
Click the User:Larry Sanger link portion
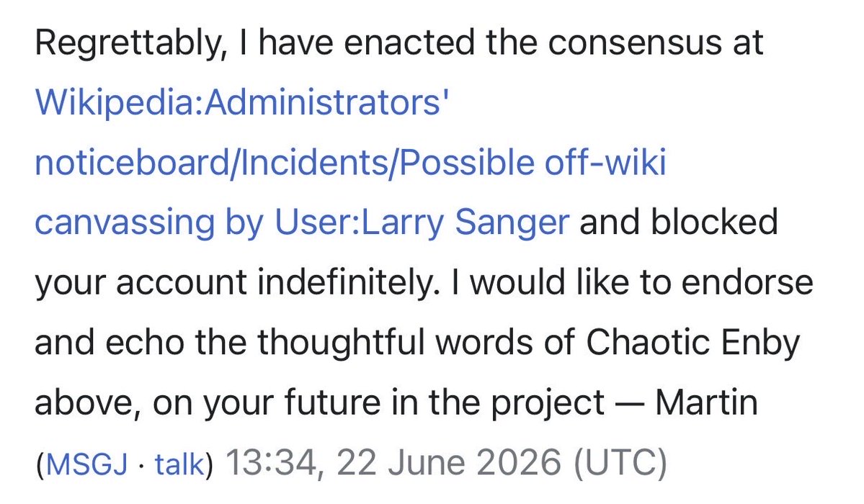point(422,223)
